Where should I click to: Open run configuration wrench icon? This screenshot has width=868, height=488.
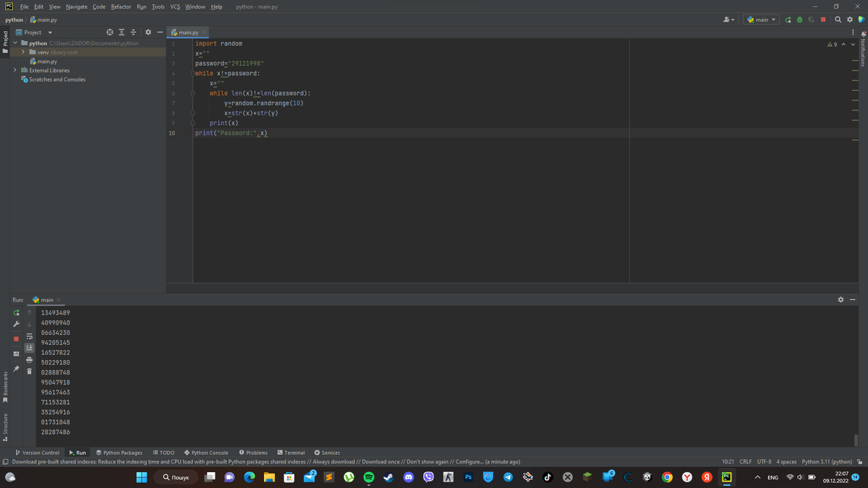click(17, 325)
